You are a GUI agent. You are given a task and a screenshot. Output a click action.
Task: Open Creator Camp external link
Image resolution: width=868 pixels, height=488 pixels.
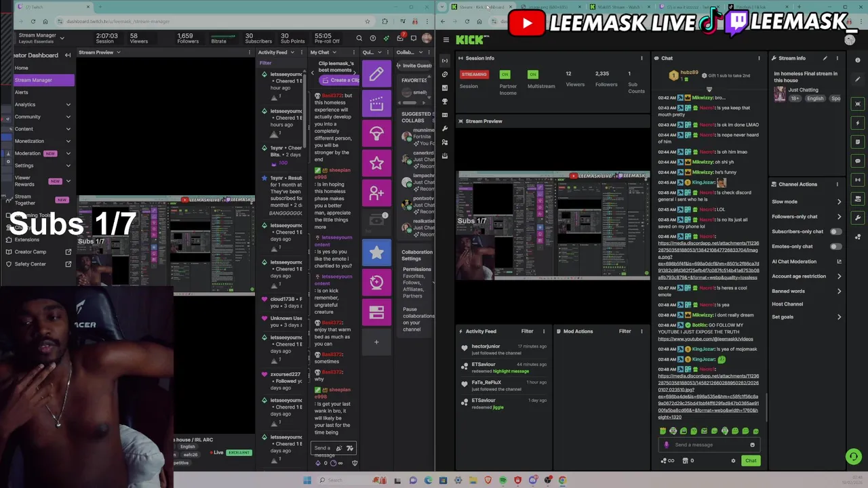click(68, 251)
